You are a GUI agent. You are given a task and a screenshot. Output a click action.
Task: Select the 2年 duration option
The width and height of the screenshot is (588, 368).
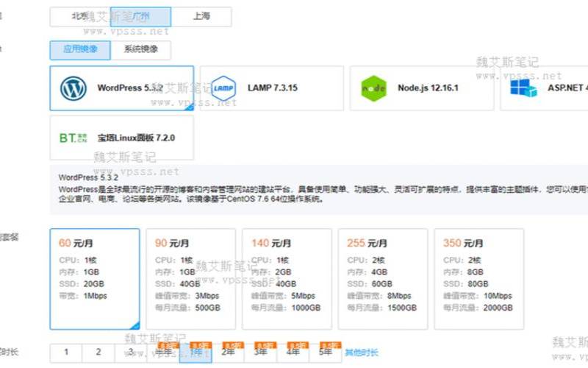point(229,353)
